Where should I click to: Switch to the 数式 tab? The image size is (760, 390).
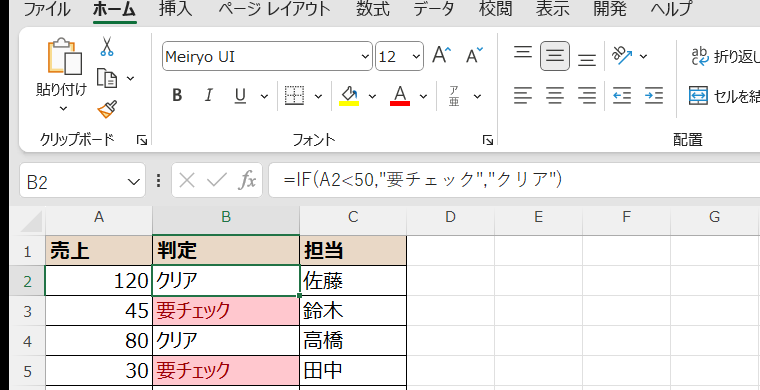tap(373, 9)
